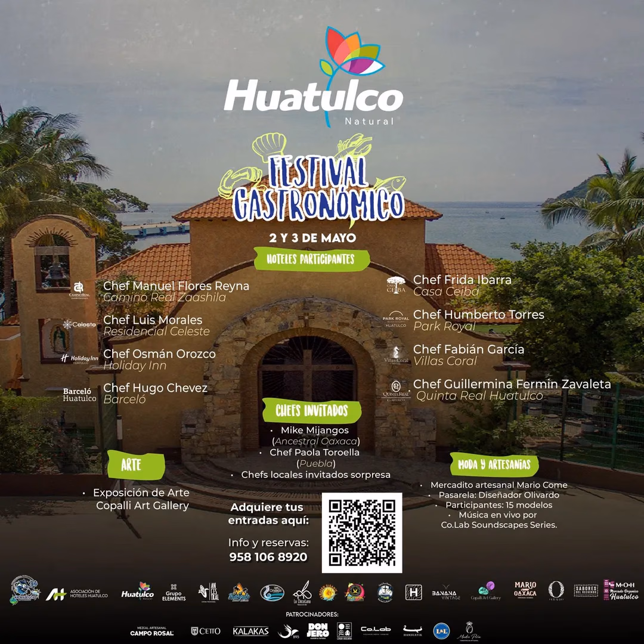This screenshot has height=644, width=644.
Task: Select the Quinta Real Huatulco logo
Action: tap(396, 391)
